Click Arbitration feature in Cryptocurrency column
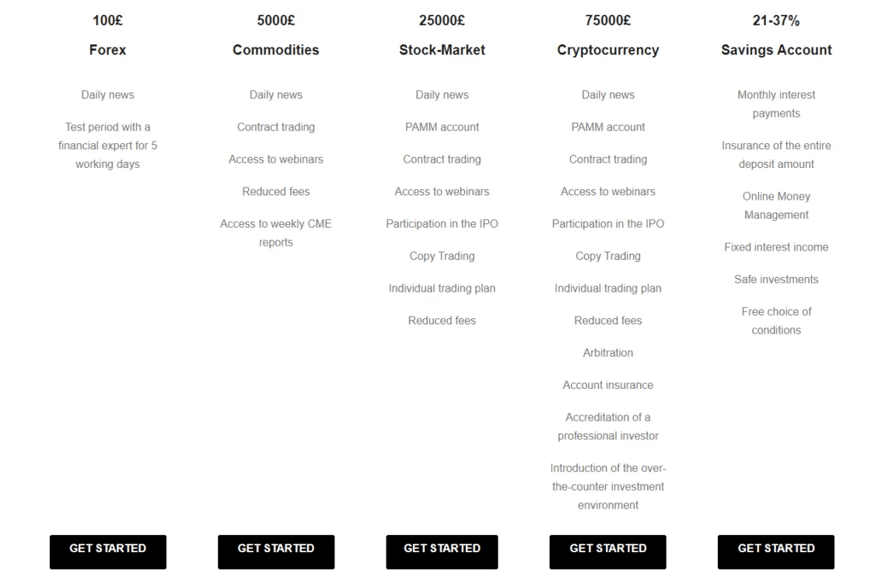Screen dimensions: 896x588 tap(608, 352)
